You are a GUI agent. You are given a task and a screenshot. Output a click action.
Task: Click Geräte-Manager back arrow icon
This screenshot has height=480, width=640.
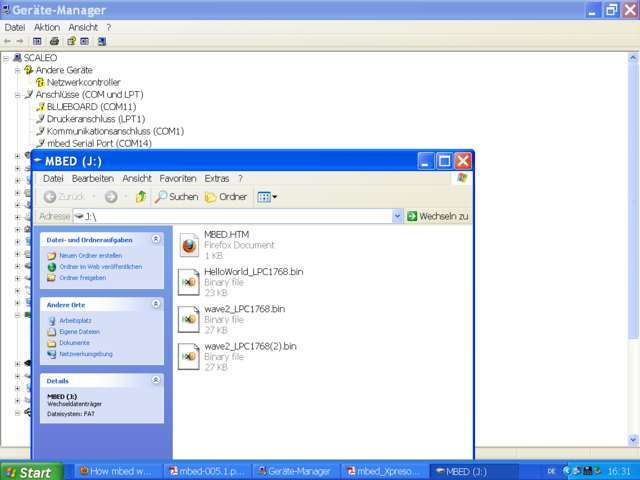point(7,41)
